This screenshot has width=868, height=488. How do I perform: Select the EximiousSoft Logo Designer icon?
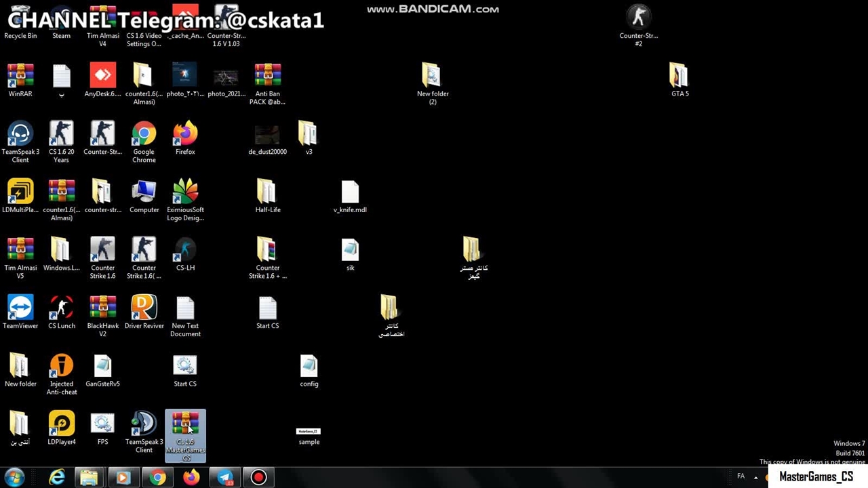(185, 193)
